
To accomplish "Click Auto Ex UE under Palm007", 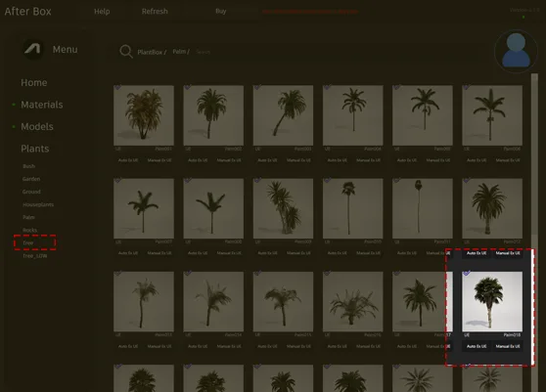I will tap(128, 253).
